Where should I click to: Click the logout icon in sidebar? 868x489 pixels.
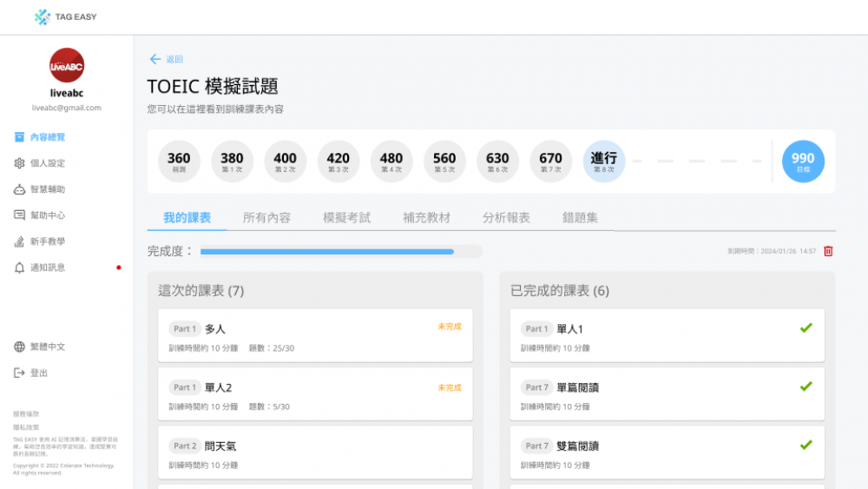click(20, 373)
